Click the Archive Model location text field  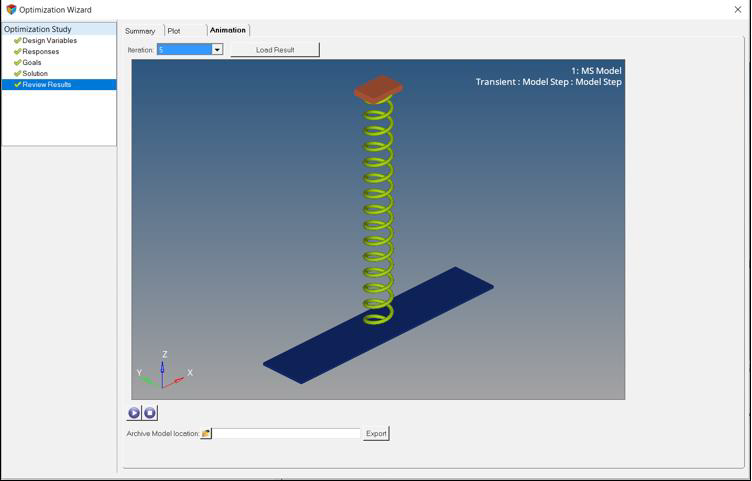286,434
